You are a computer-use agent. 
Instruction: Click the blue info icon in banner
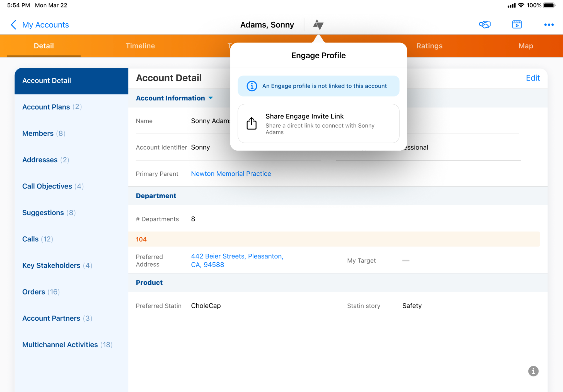252,86
